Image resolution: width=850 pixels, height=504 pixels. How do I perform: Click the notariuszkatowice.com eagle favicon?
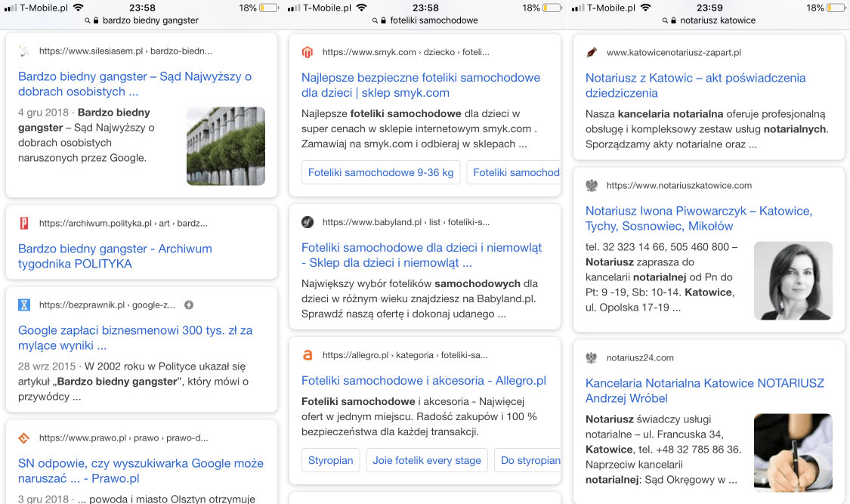tap(592, 185)
